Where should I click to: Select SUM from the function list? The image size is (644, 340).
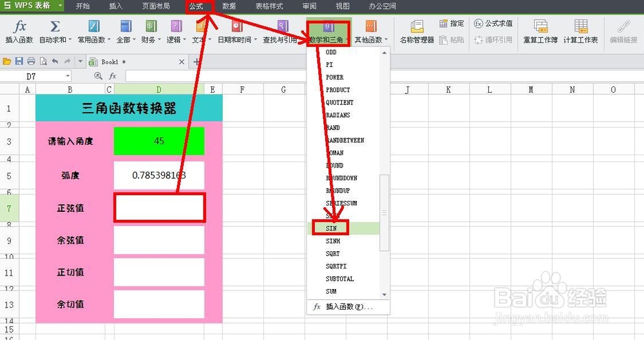(331, 292)
